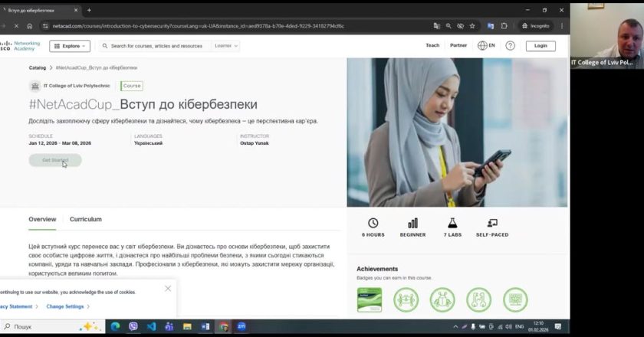644x337 pixels.
Task: Click the first green achievement badge
Action: tap(370, 299)
